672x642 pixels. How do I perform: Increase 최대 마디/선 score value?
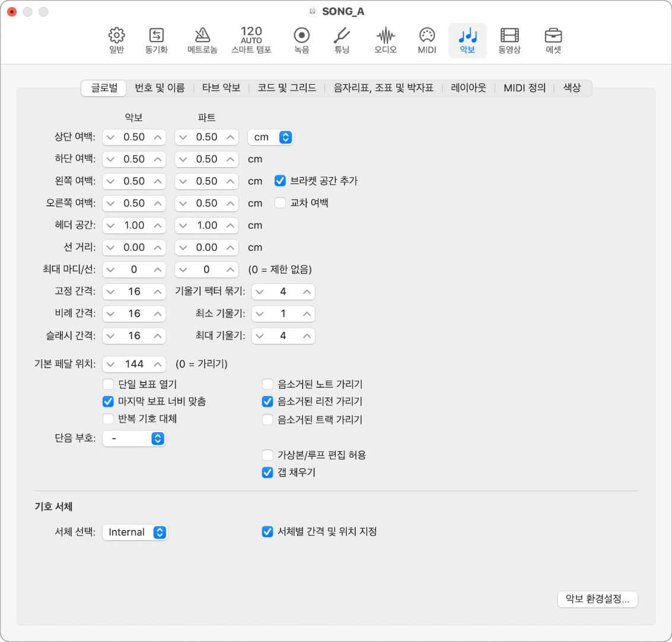click(158, 270)
